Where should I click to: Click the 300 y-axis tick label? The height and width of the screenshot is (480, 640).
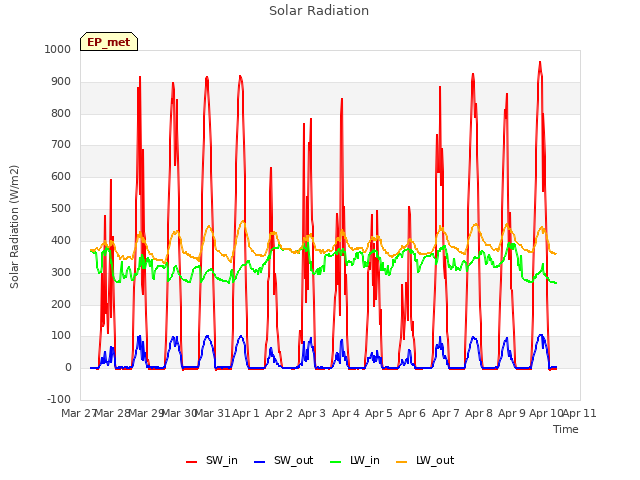click(61, 273)
